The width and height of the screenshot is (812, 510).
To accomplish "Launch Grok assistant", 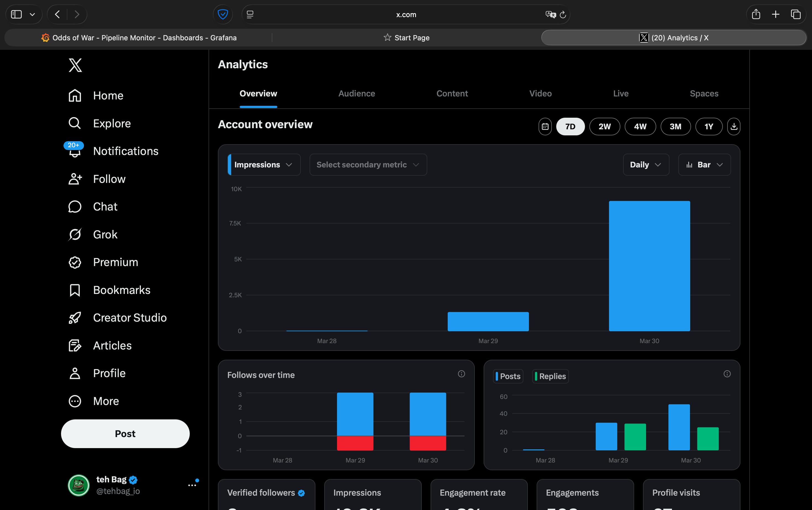I will point(93,235).
